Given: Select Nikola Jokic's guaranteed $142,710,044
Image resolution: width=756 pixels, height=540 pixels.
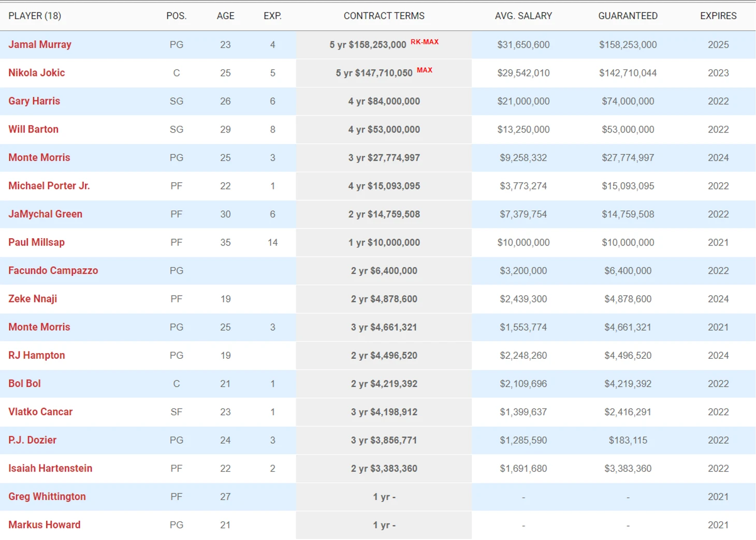Looking at the screenshot, I should tap(628, 73).
